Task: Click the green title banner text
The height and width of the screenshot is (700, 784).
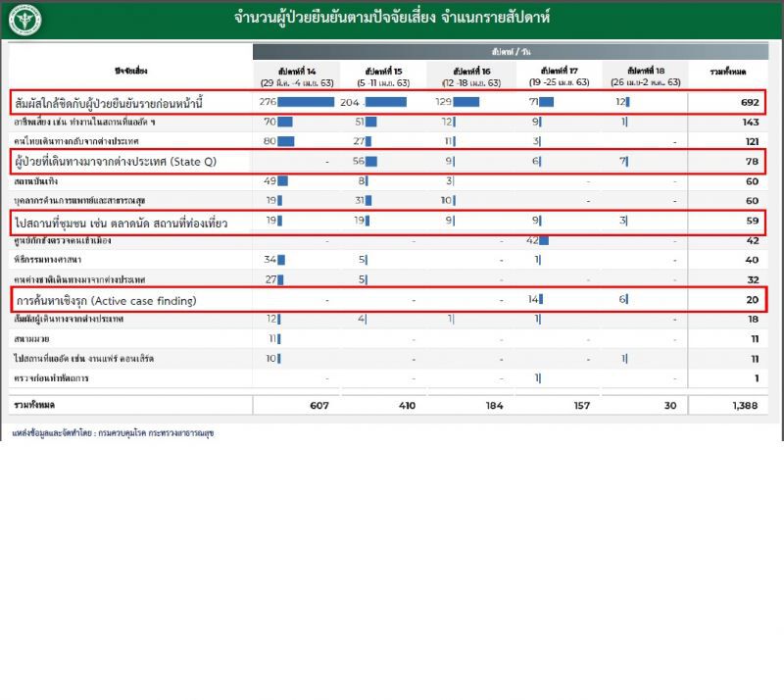Action: (392, 18)
